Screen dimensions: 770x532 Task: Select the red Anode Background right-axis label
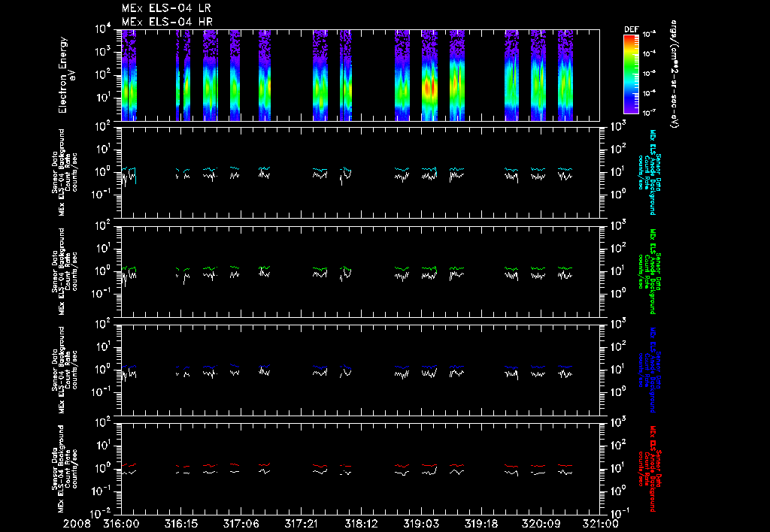pyautogui.click(x=649, y=469)
